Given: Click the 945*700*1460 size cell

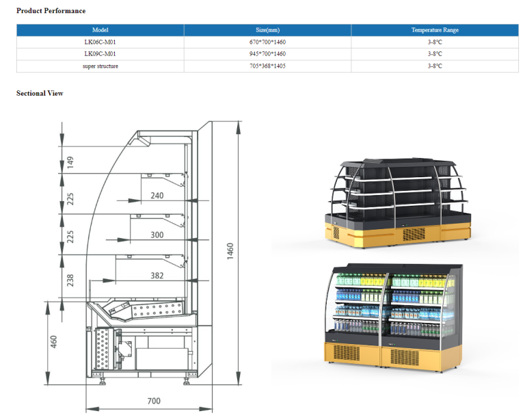Looking at the screenshot, I should pos(268,53).
